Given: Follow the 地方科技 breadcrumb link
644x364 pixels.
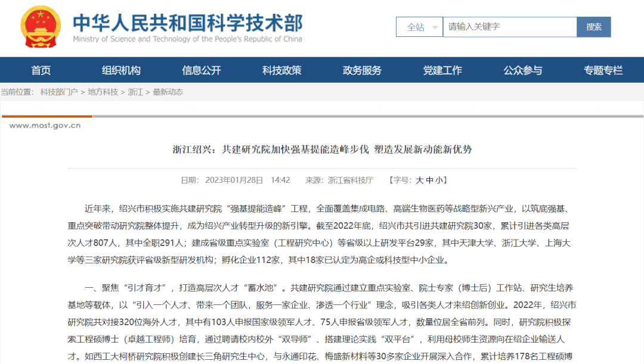Looking at the screenshot, I should pyautogui.click(x=103, y=92).
